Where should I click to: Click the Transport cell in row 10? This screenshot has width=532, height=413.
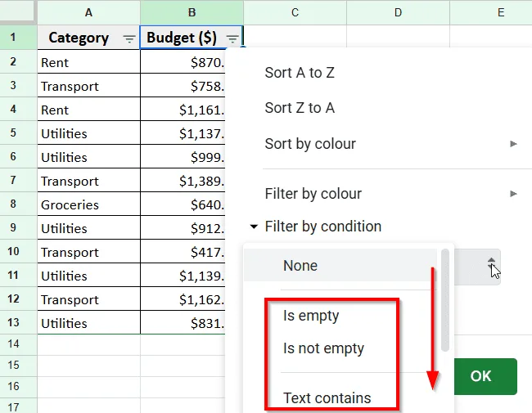click(88, 252)
